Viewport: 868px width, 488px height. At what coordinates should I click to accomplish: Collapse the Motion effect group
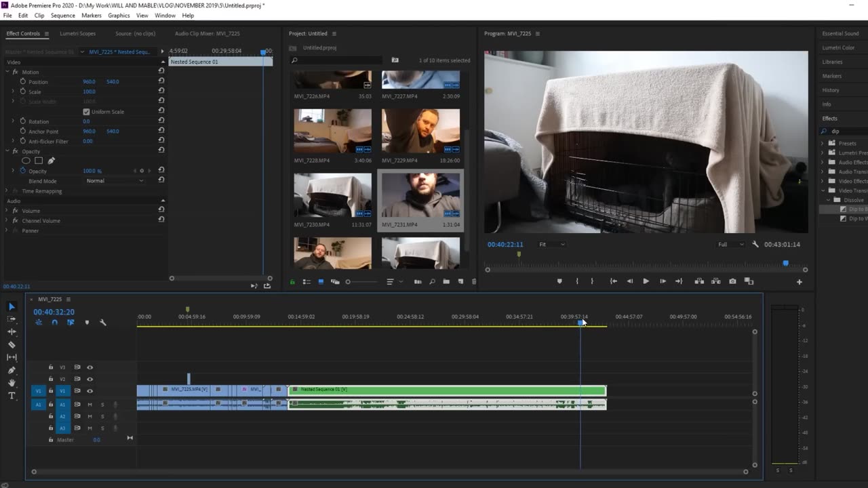[x=7, y=72]
